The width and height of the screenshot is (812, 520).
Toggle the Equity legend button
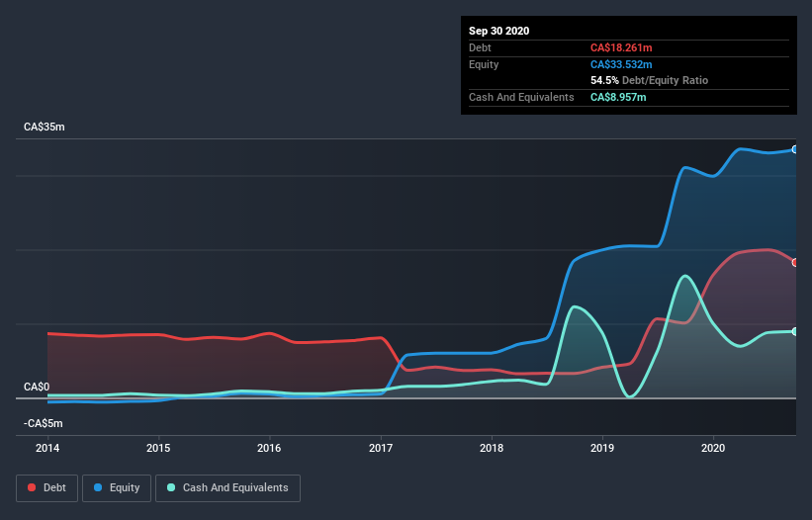[x=117, y=488]
